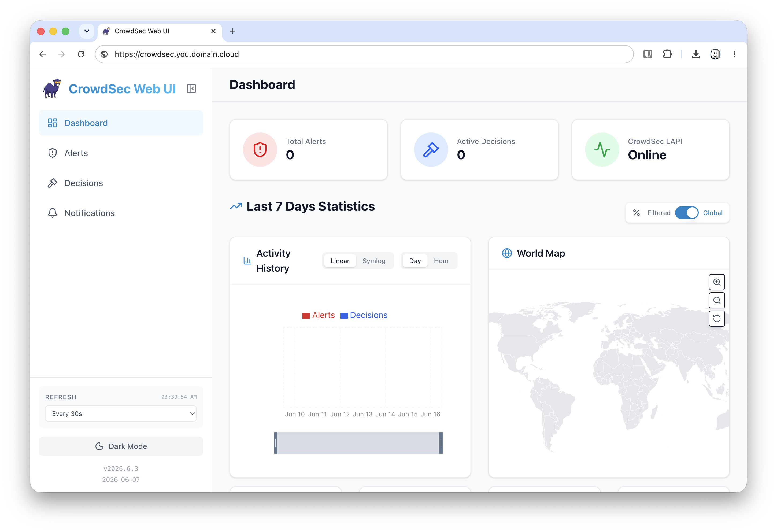The height and width of the screenshot is (532, 777).
Task: Click the CrowdSec LAPI Online card
Action: [x=650, y=149]
